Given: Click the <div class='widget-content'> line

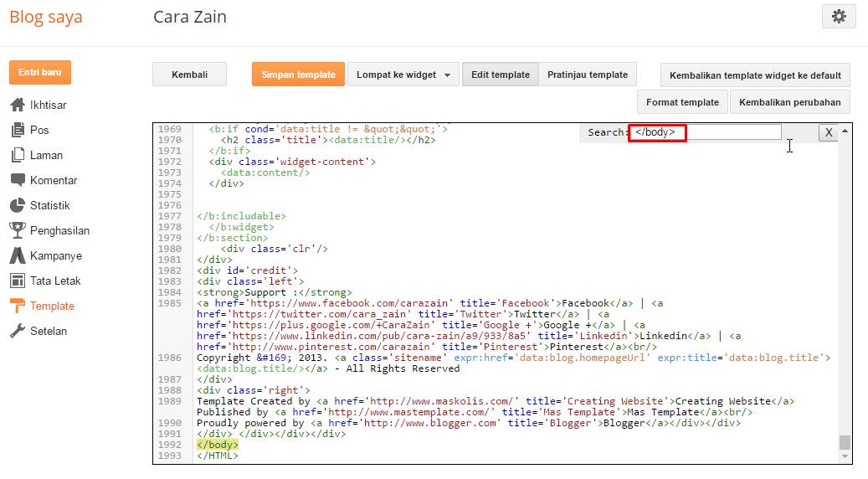Looking at the screenshot, I should coord(292,162).
